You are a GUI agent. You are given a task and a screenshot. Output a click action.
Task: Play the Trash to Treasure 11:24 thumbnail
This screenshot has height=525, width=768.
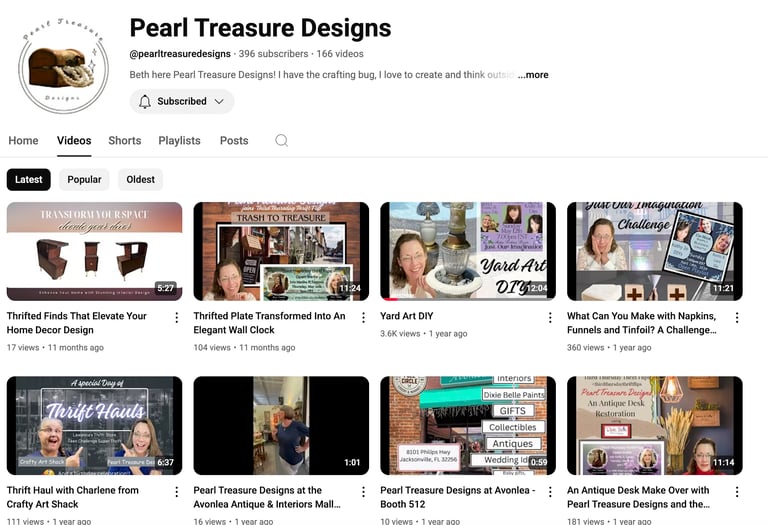(281, 251)
